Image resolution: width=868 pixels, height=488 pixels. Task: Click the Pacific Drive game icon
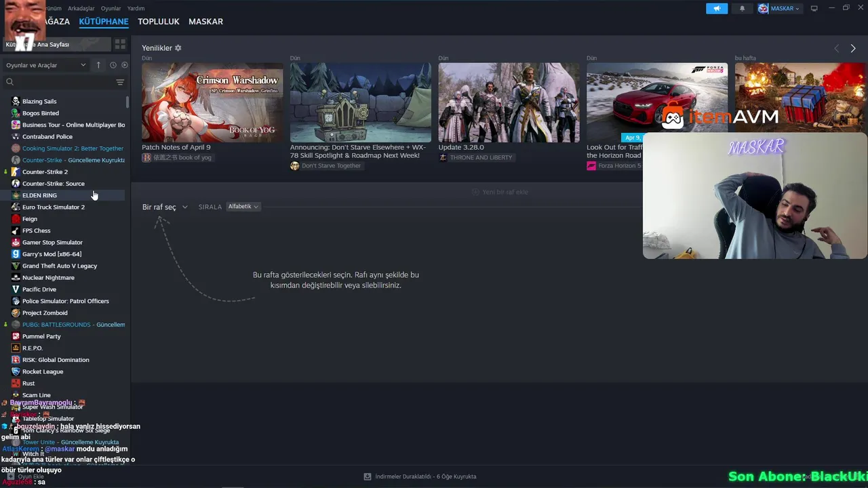(x=16, y=289)
